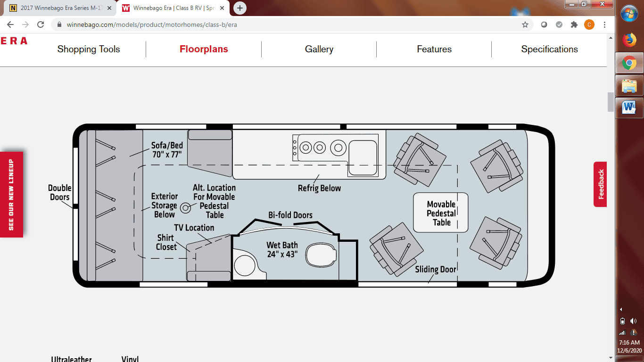The width and height of the screenshot is (644, 362).
Task: Open the Chrome extensions puzzle icon
Action: [x=574, y=25]
